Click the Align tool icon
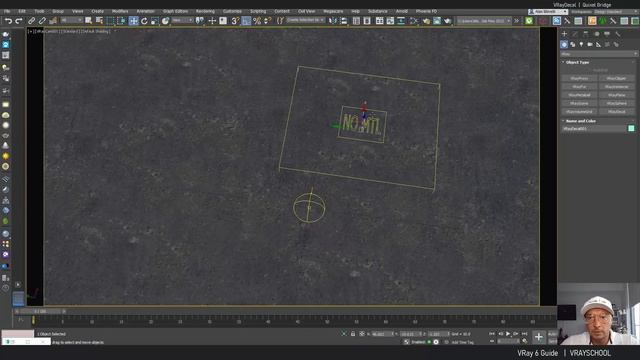The image size is (640, 360). coord(344,21)
